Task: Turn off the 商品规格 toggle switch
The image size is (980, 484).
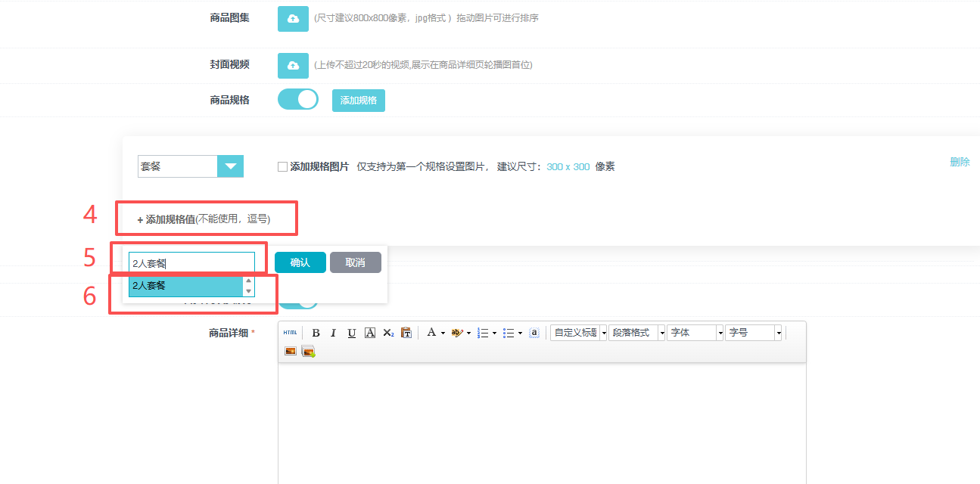Action: point(298,99)
